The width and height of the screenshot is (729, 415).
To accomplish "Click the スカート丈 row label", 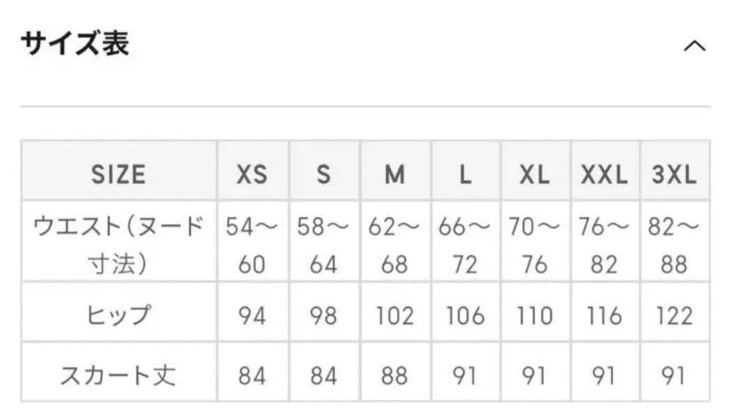I will coord(119,377).
